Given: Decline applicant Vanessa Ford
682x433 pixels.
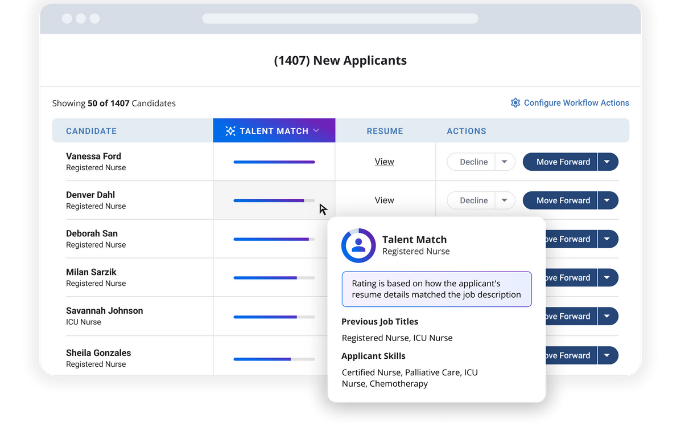Looking at the screenshot, I should click(x=471, y=162).
